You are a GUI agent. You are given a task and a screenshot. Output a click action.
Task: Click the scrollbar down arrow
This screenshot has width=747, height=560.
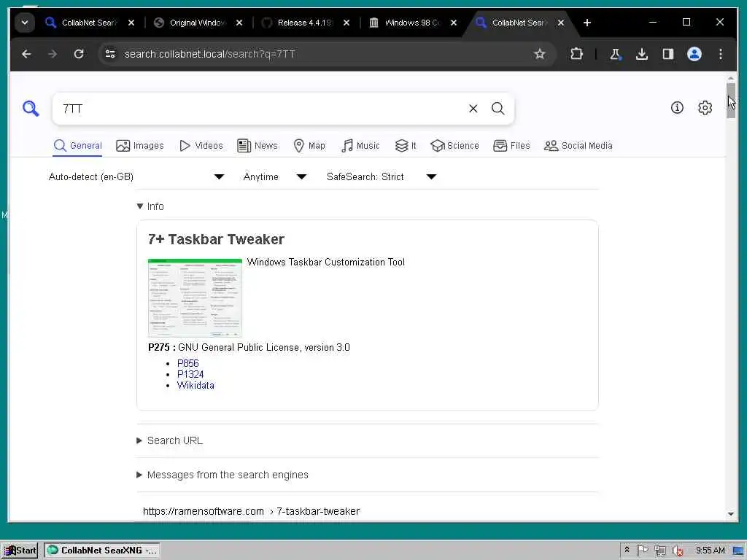tap(731, 514)
